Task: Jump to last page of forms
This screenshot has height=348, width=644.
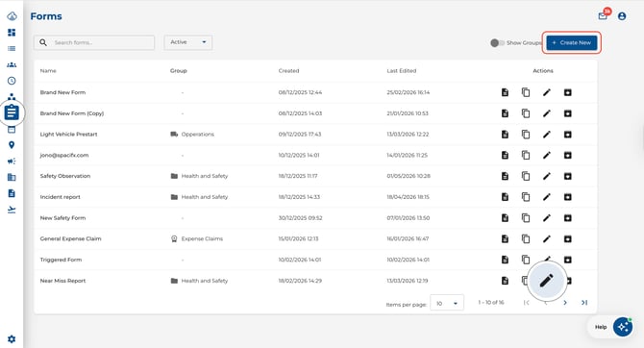Action: 584,303
